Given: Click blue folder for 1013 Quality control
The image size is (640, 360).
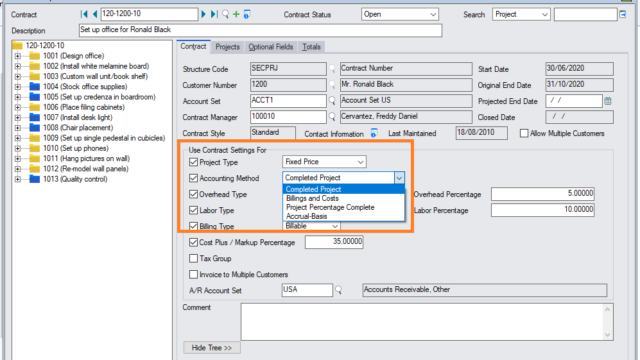Looking at the screenshot, I should 35,179.
